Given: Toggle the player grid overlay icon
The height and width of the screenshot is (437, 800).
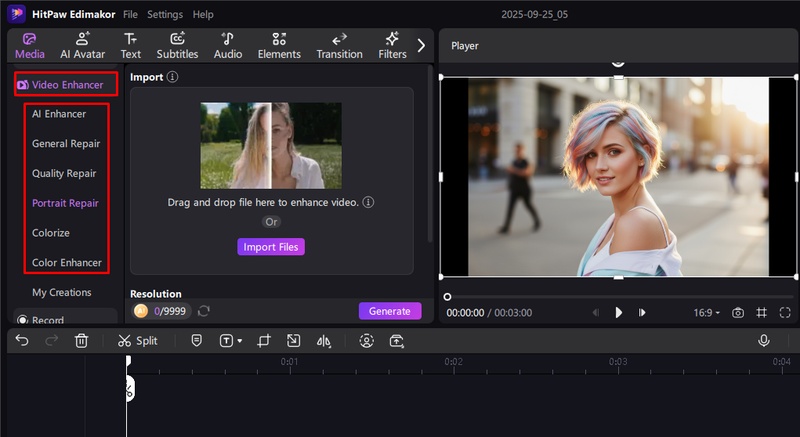Looking at the screenshot, I should 762,313.
